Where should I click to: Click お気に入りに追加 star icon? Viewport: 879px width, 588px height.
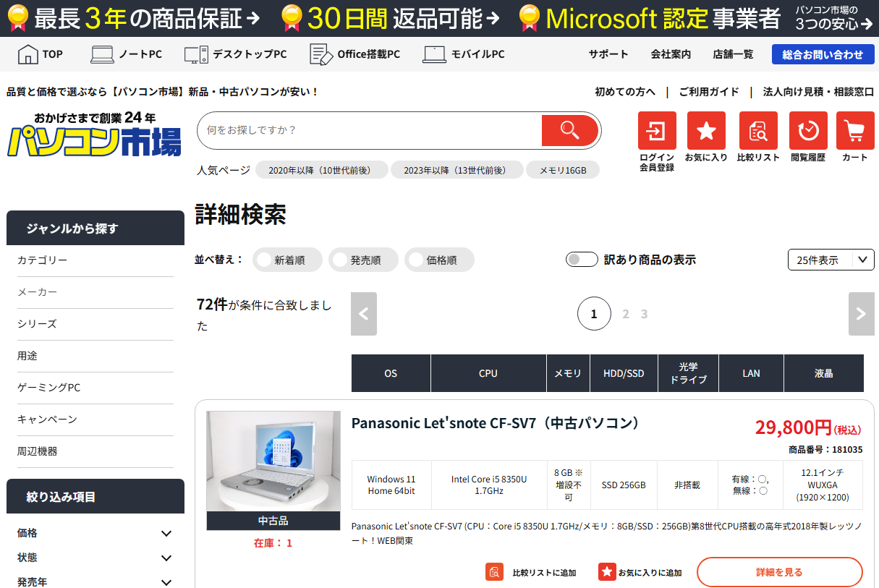607,572
